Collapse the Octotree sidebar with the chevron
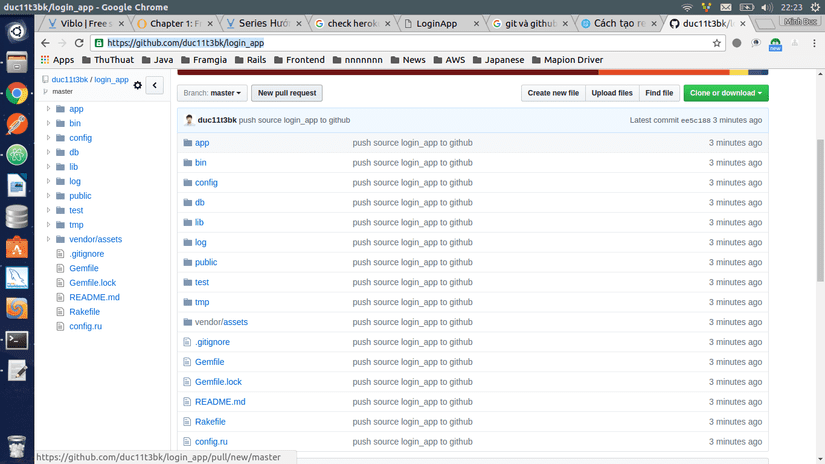 [x=155, y=85]
